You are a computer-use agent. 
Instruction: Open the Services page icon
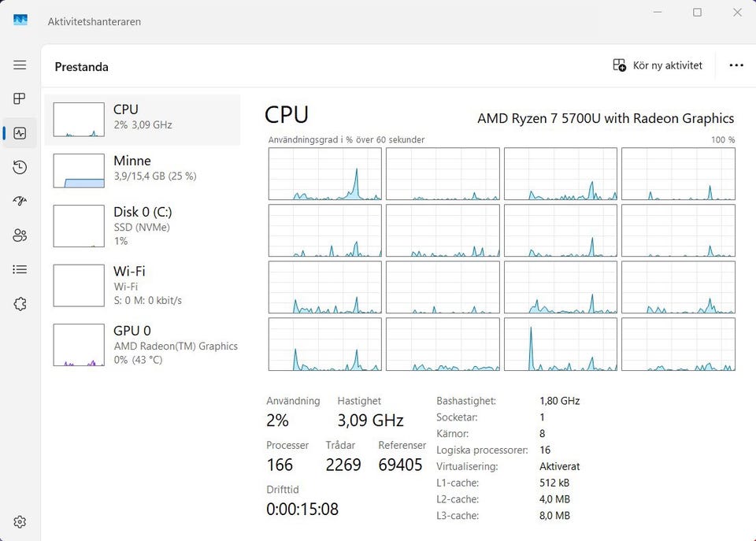20,304
